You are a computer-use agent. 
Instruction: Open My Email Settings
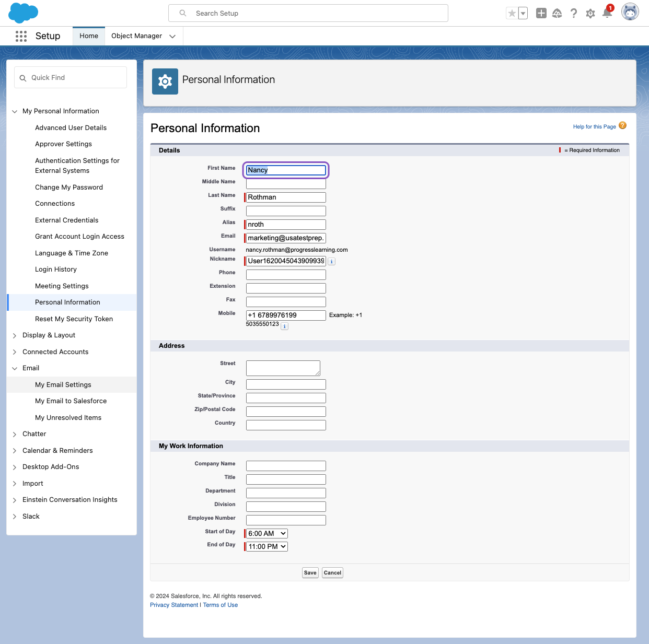click(x=63, y=385)
